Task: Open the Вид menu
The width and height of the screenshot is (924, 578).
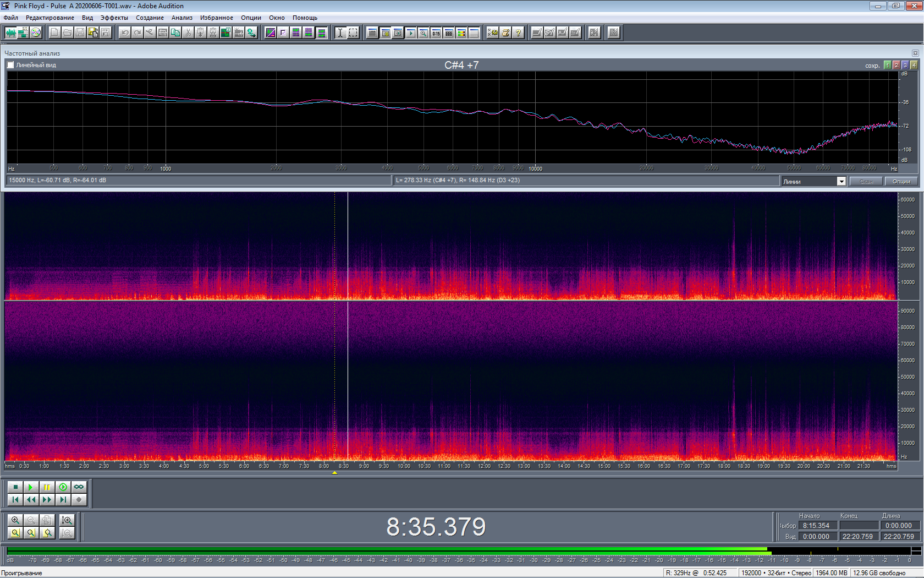Action: pyautogui.click(x=87, y=18)
